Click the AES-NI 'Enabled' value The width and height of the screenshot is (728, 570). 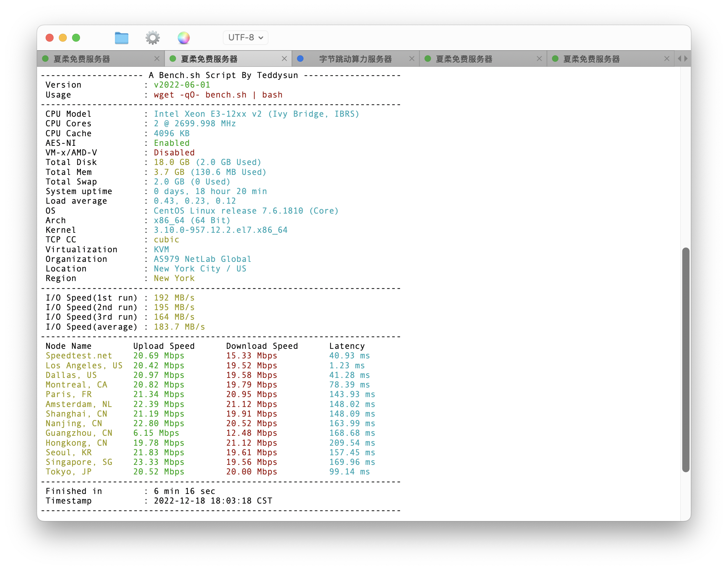[x=172, y=143]
